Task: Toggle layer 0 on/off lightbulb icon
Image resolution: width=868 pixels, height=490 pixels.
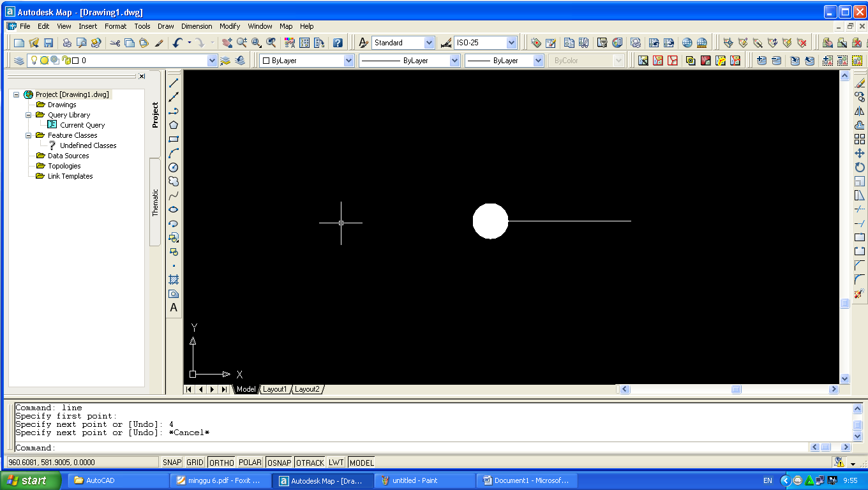Action: [34, 61]
